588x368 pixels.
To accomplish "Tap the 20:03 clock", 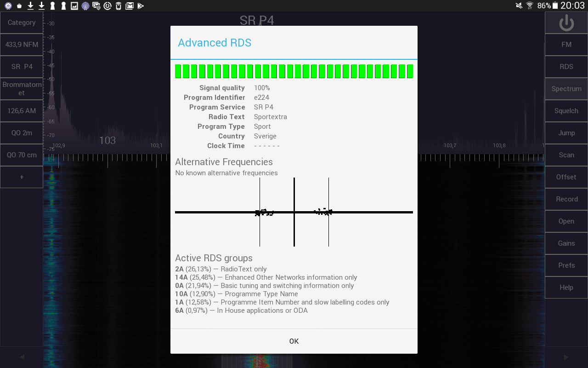I will pyautogui.click(x=572, y=6).
